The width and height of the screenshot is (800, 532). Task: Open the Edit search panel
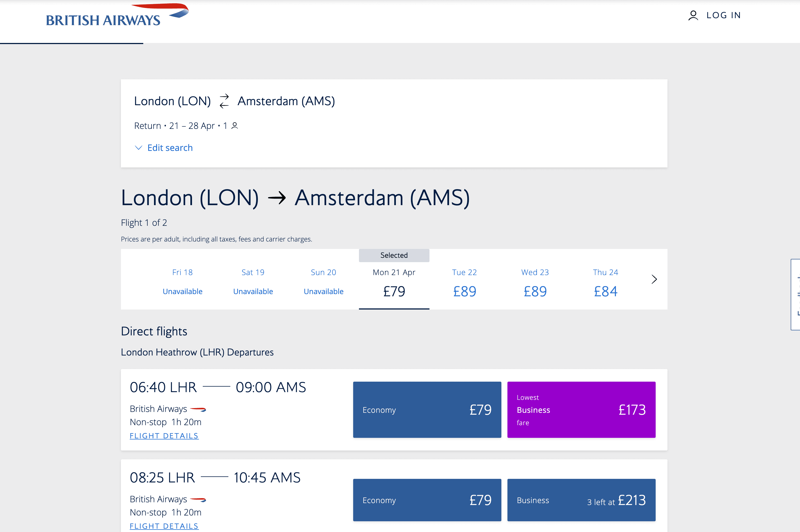[x=170, y=148]
